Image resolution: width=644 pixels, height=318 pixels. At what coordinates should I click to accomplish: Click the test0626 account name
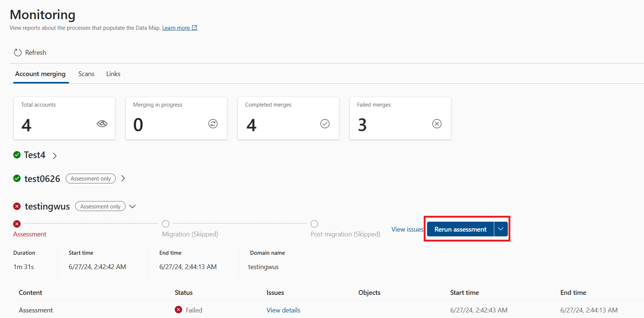pyautogui.click(x=42, y=179)
